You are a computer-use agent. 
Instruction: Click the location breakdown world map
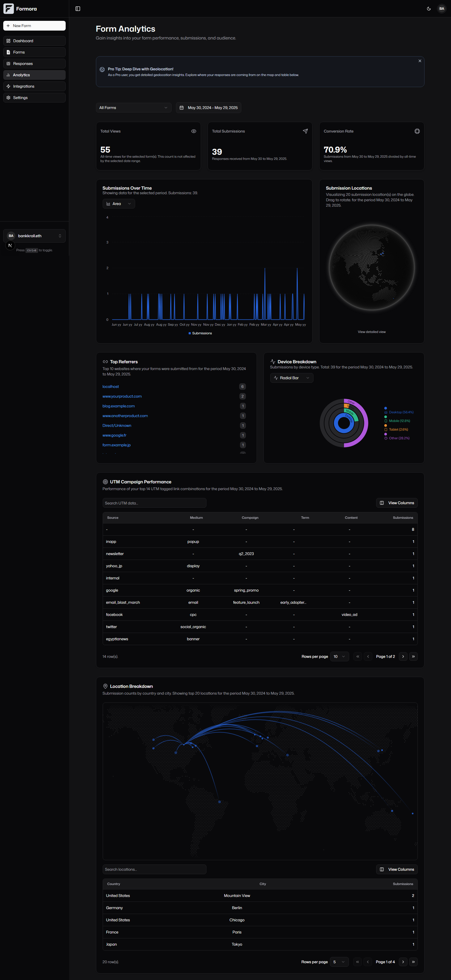tap(260, 781)
